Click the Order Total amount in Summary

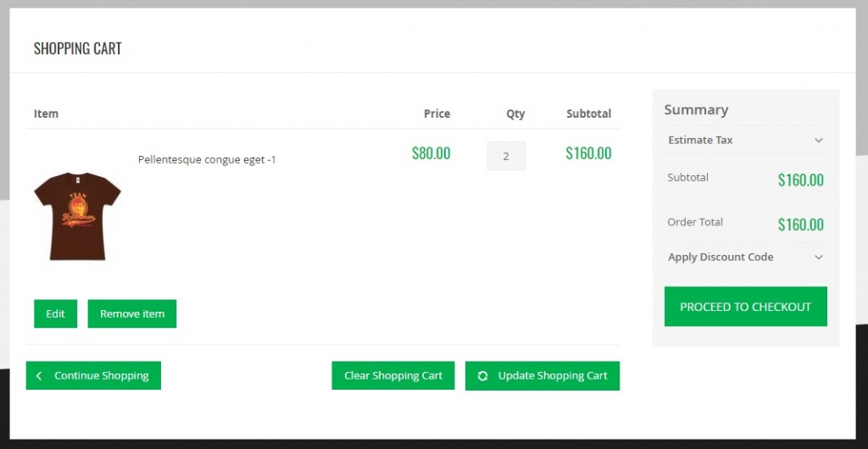tap(800, 224)
